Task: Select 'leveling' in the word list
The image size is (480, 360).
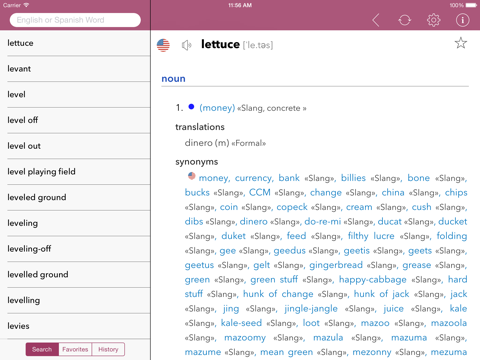Action: coord(75,223)
